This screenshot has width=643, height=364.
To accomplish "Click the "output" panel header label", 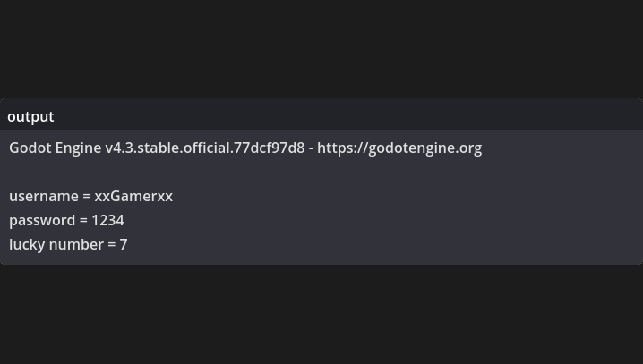I will point(30,116).
